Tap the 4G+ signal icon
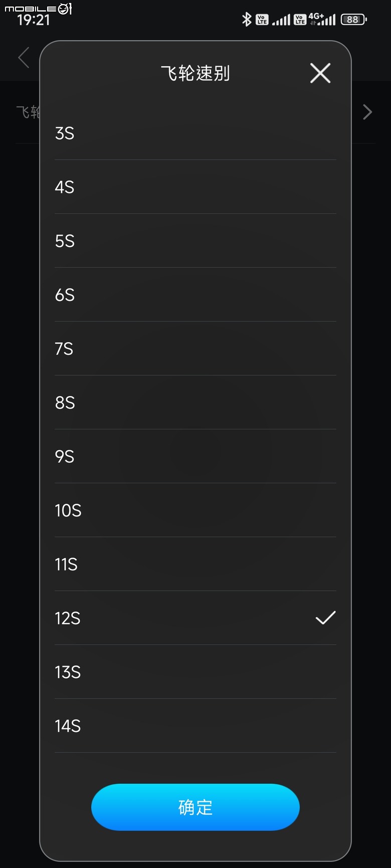391x868 pixels. pyautogui.click(x=322, y=19)
